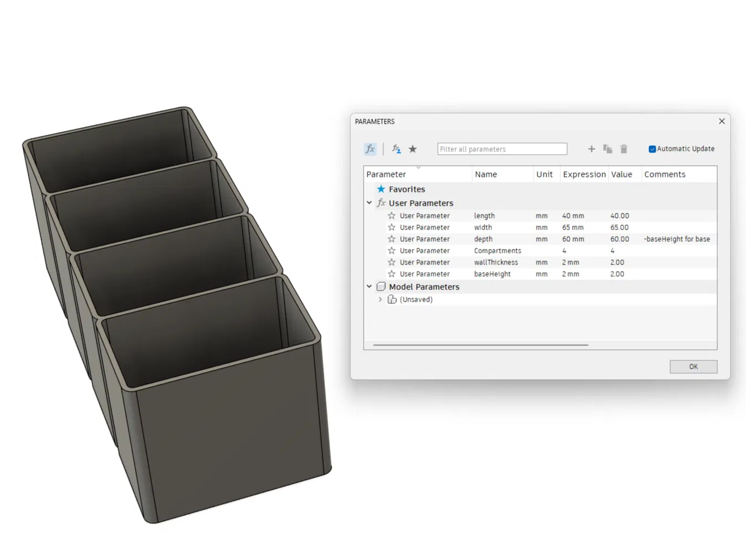
Task: Click the value '65.00' for width
Action: [620, 227]
